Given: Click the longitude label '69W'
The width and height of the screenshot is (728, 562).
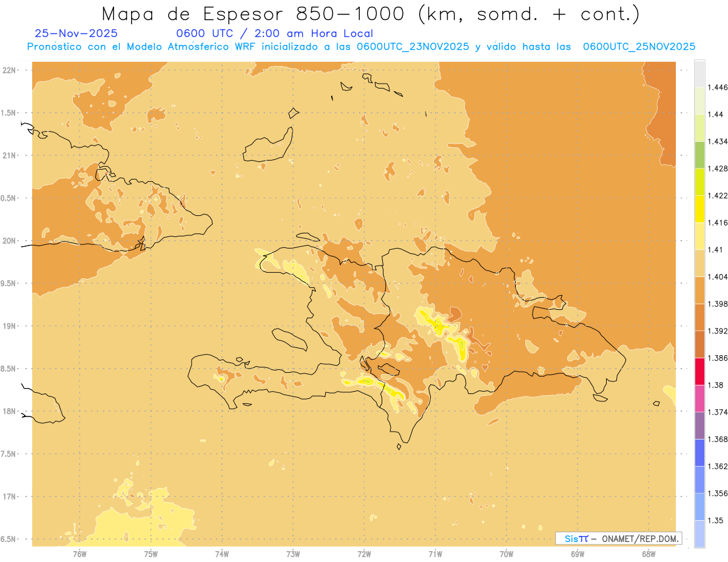Looking at the screenshot, I should (x=578, y=554).
